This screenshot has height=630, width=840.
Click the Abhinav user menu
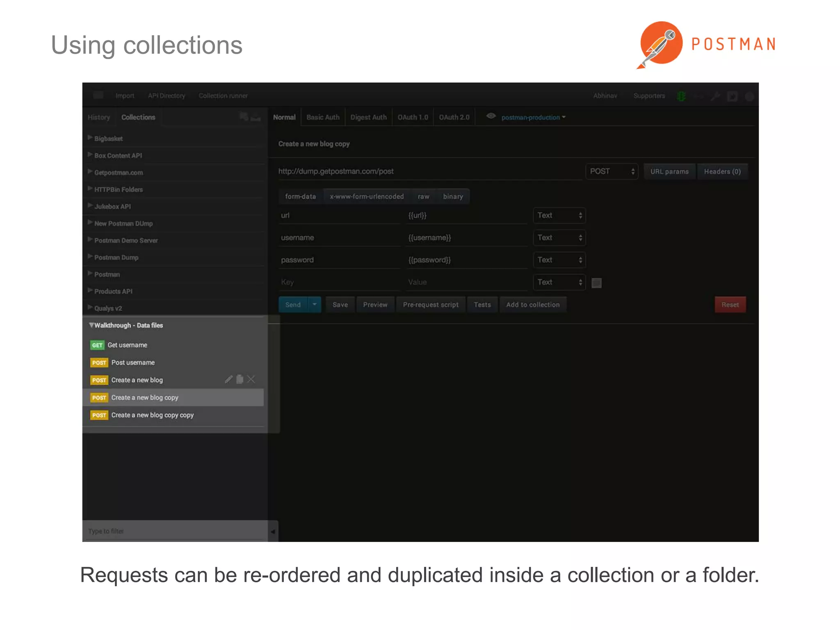coord(605,96)
